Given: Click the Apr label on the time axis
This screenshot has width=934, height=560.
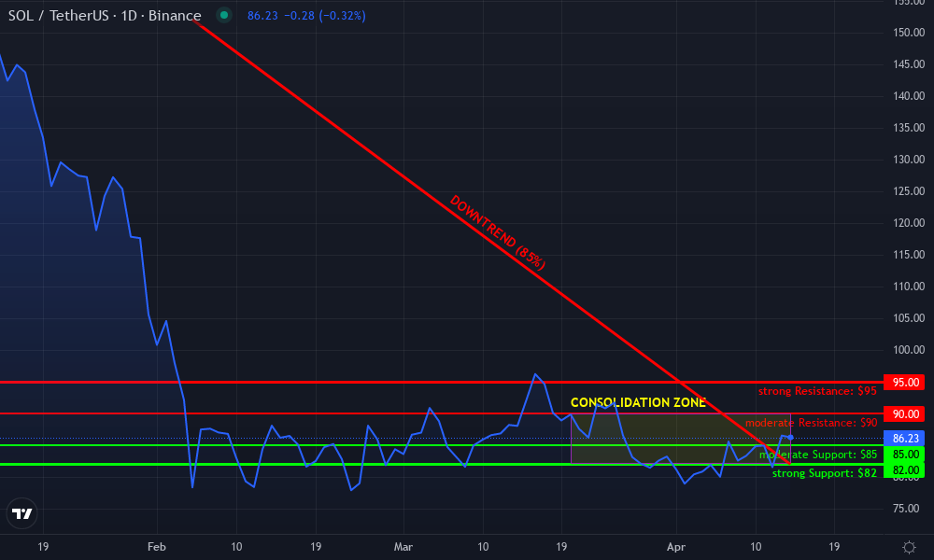Looking at the screenshot, I should (676, 547).
